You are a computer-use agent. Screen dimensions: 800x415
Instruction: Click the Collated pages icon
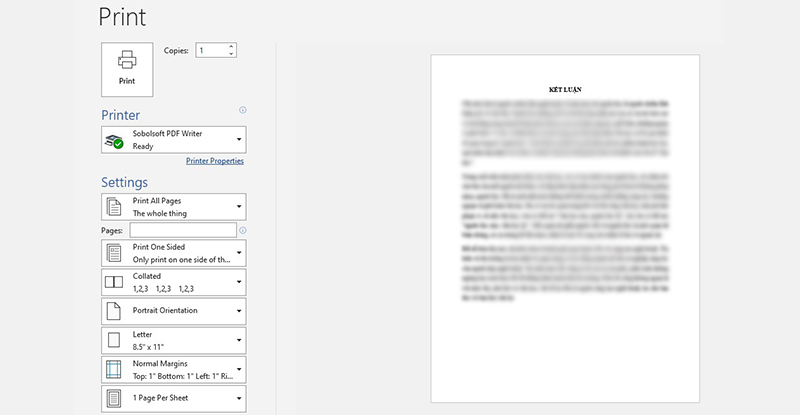pos(115,282)
